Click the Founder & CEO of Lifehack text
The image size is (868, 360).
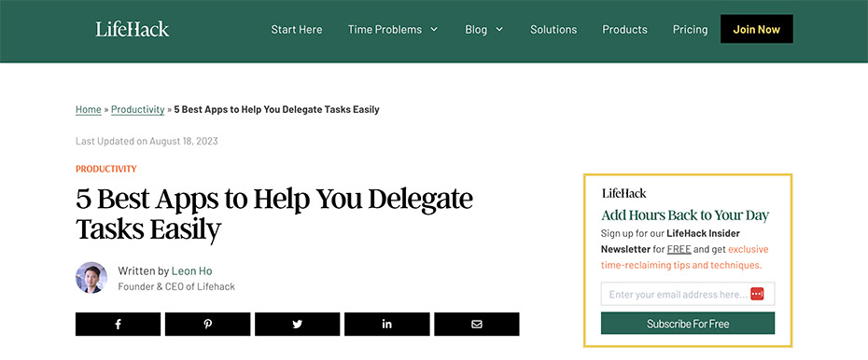pos(176,287)
